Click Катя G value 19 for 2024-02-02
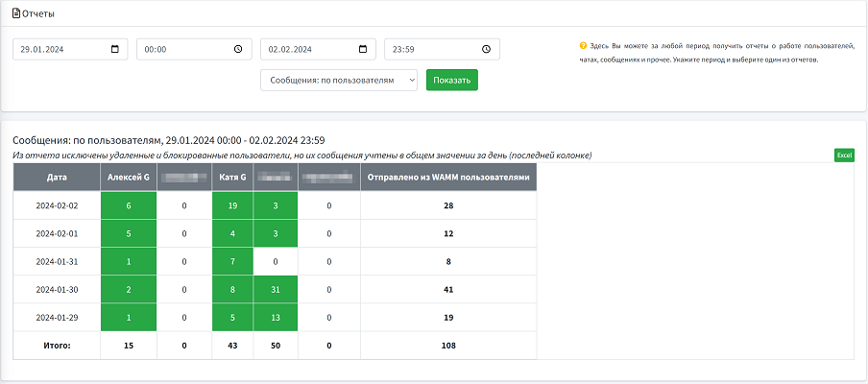 [x=232, y=205]
